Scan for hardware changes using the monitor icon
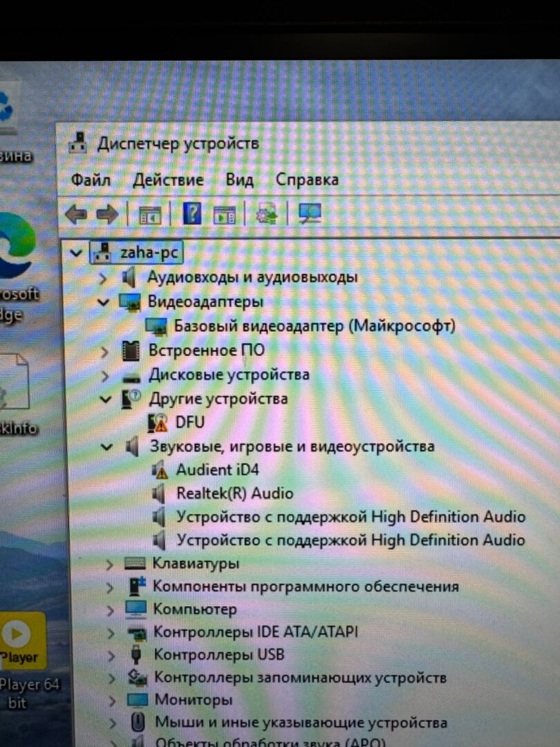This screenshot has height=747, width=560. (x=310, y=214)
